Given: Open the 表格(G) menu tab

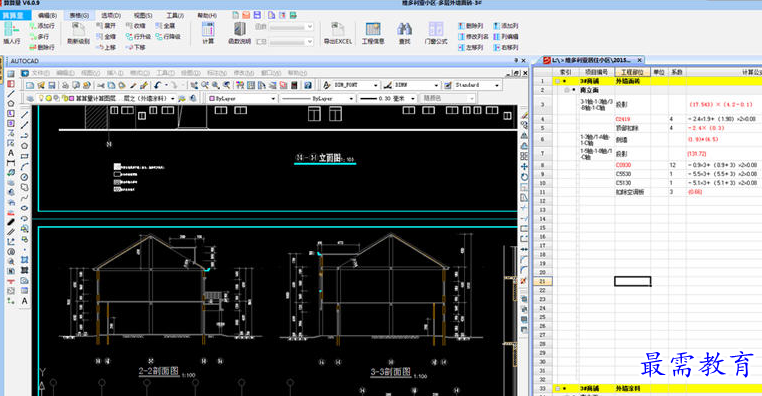Looking at the screenshot, I should (x=79, y=16).
